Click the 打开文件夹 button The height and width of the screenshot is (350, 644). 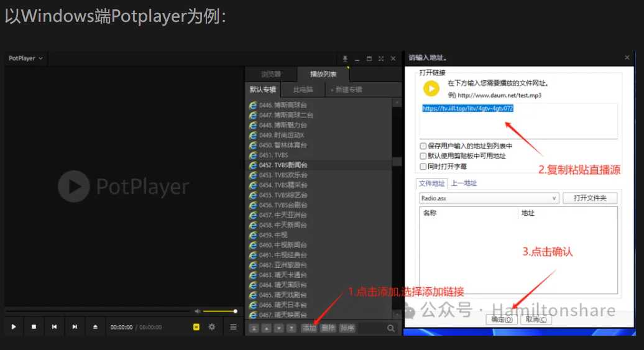[590, 198]
